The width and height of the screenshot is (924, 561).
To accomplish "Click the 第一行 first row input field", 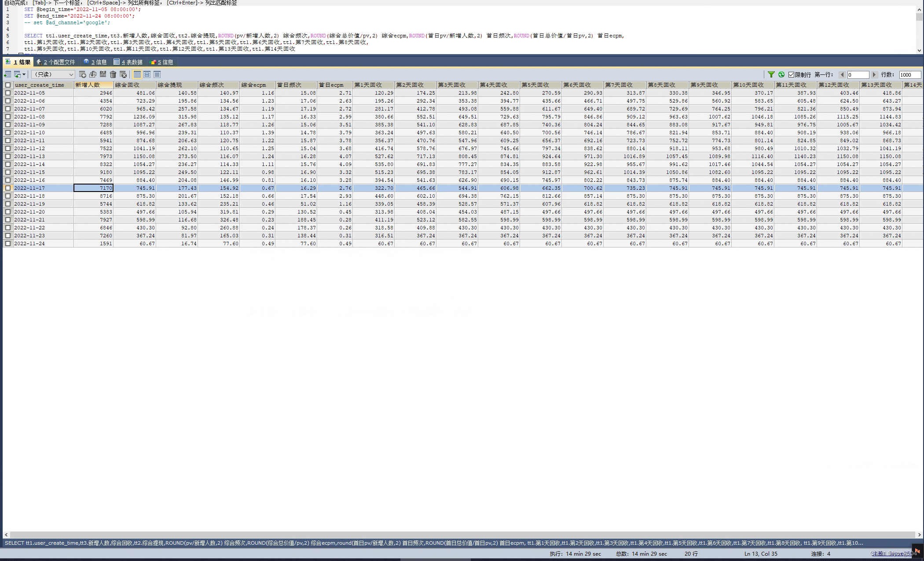I will pos(858,74).
